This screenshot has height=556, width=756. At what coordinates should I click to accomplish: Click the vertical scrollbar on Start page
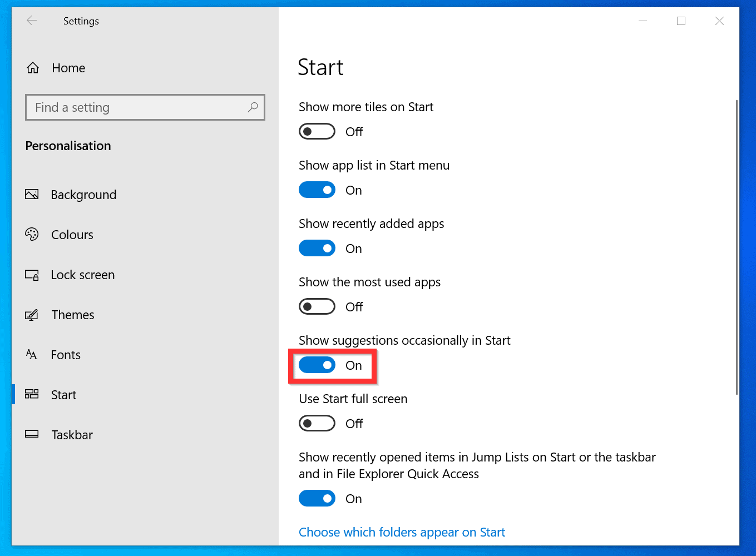(x=737, y=247)
